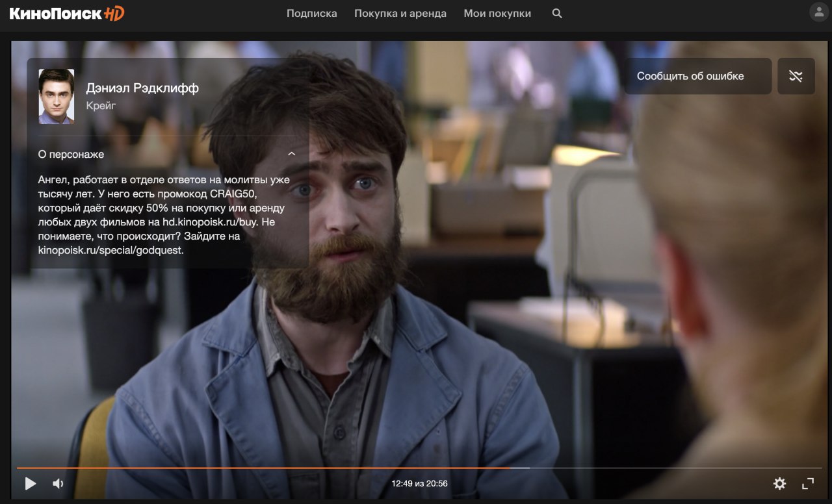Open Мои покупки page
832x504 pixels.
(x=497, y=14)
